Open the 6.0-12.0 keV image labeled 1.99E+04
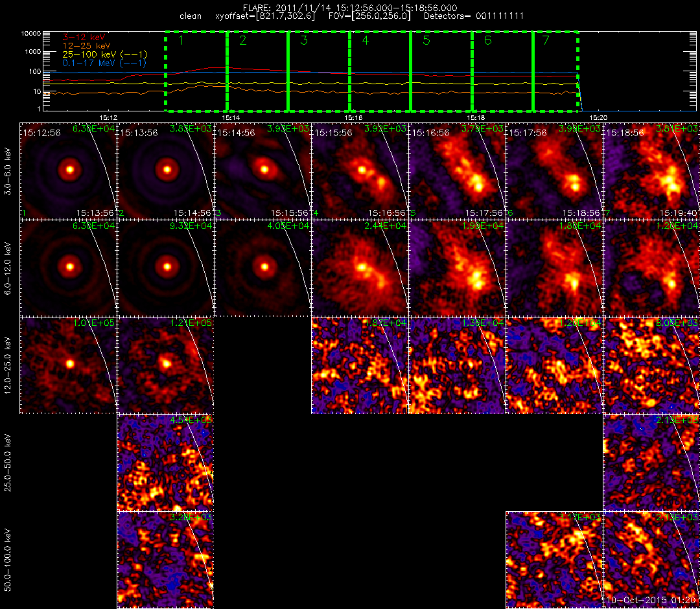The width and height of the screenshot is (700, 609). point(457,268)
